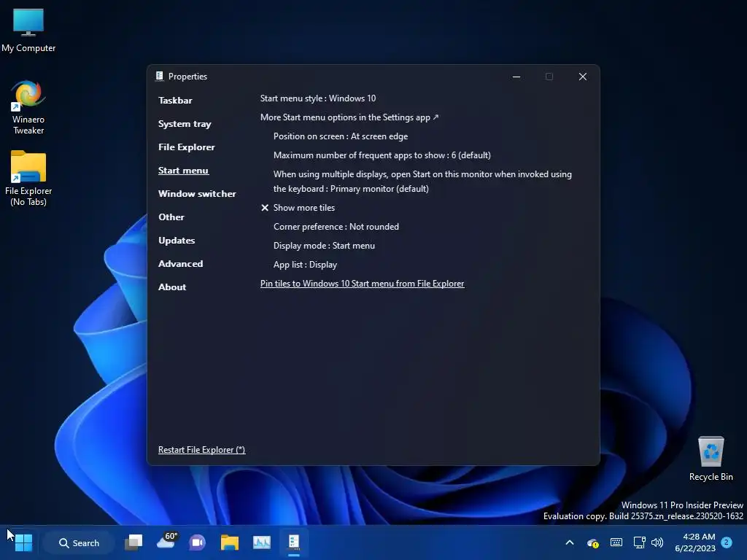This screenshot has width=747, height=560.
Task: Change App list display option
Action: tap(305, 265)
